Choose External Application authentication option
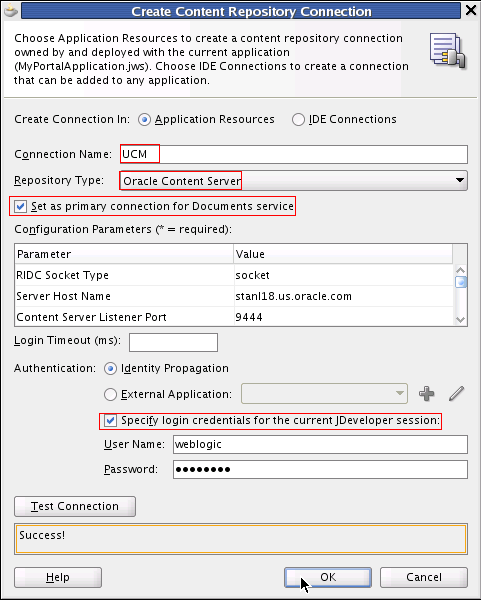 tap(110, 394)
